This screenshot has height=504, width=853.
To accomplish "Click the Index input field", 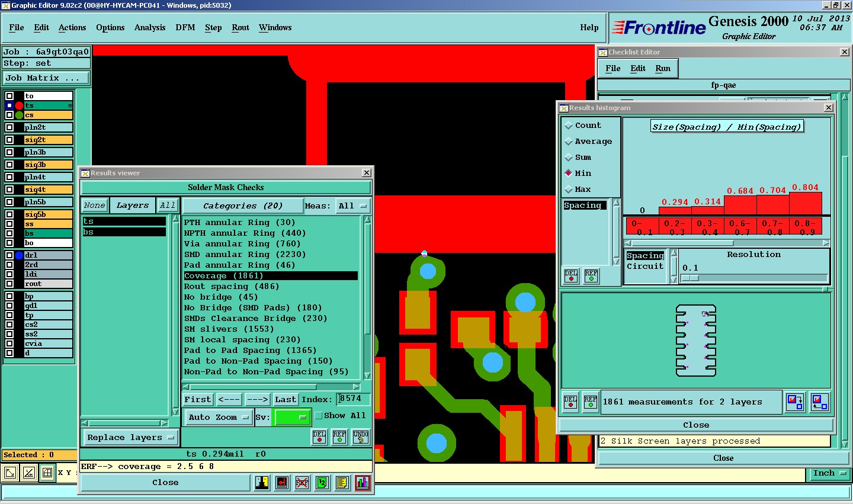I will coord(354,399).
